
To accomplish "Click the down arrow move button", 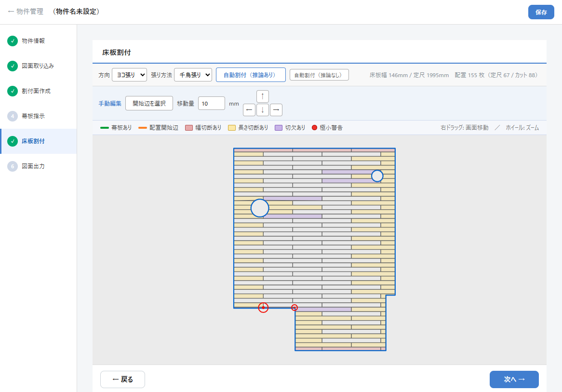I will (263, 110).
